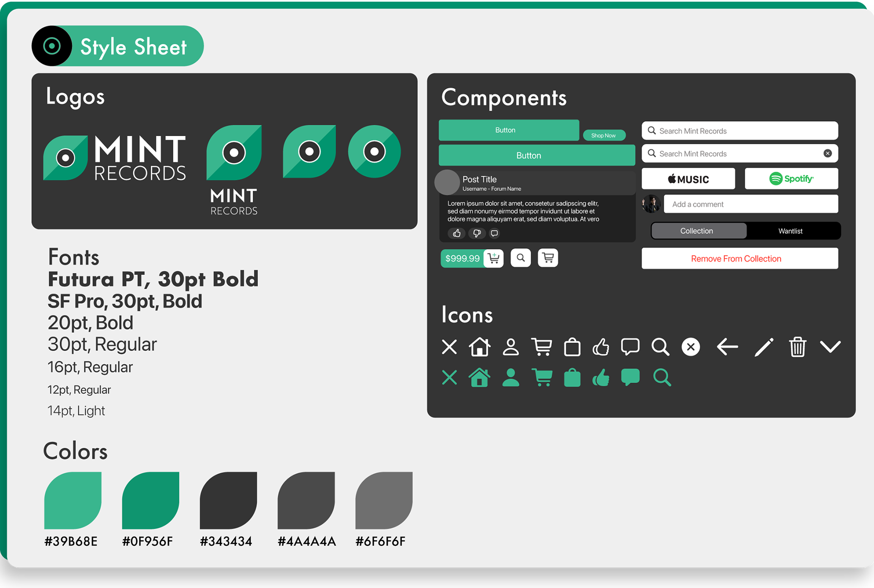Click the white back arrow icon

[x=727, y=347]
